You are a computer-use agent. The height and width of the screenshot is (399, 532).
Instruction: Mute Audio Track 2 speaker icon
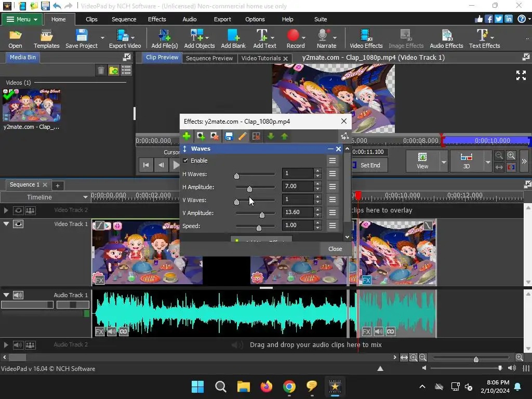click(18, 345)
